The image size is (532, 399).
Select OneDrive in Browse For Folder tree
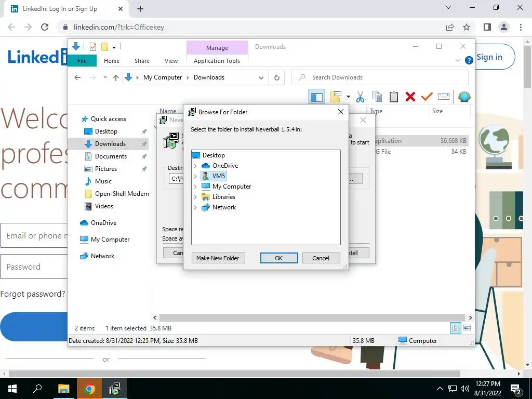pyautogui.click(x=225, y=166)
